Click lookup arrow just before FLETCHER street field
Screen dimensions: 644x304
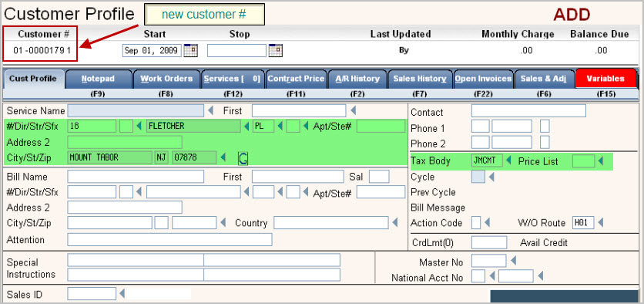[x=139, y=126]
